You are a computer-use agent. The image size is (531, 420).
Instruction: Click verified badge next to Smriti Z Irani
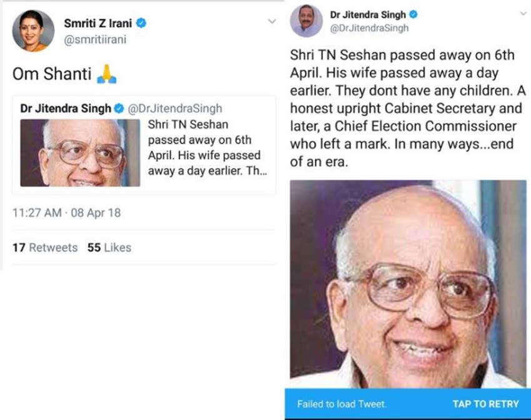pyautogui.click(x=142, y=24)
